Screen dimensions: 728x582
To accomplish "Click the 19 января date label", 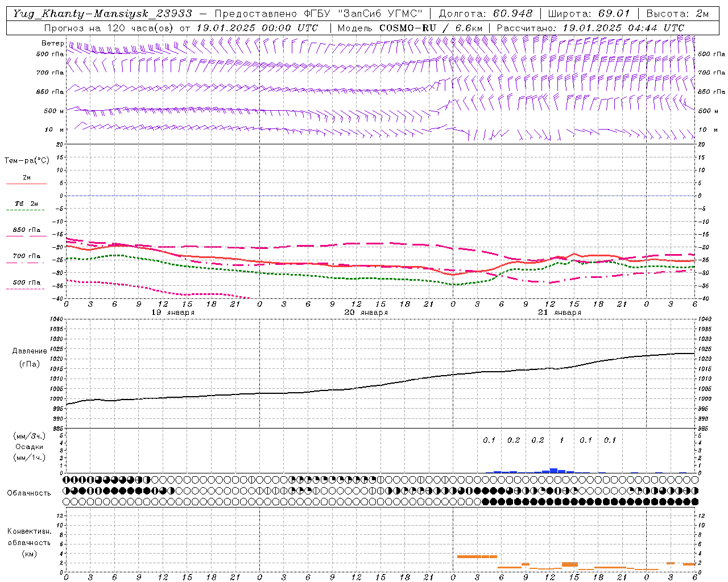I will (x=173, y=313).
